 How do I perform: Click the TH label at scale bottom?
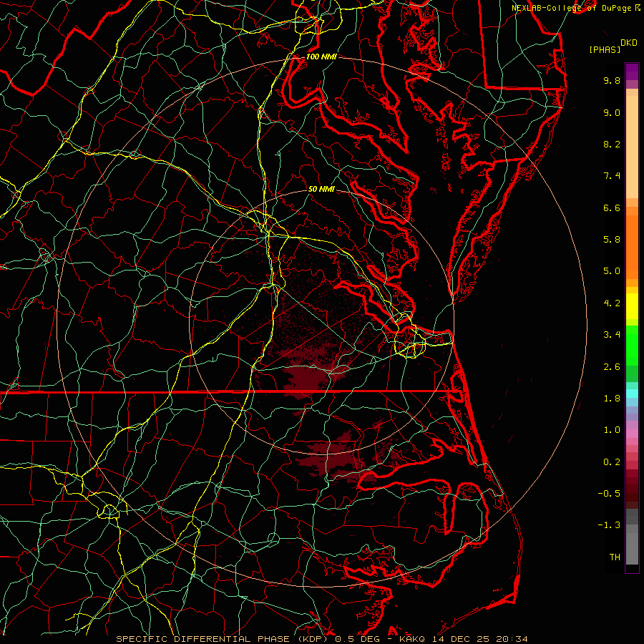(x=615, y=557)
